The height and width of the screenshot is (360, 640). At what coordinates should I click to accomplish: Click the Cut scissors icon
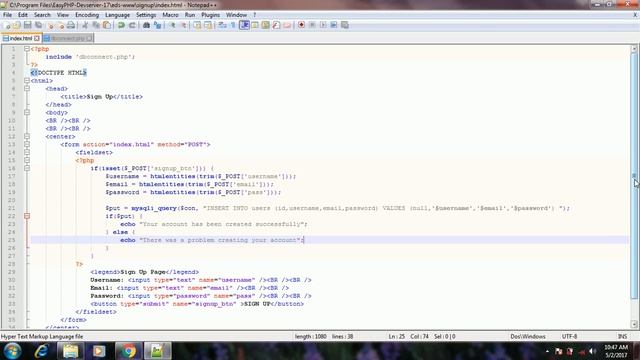tap(85, 25)
